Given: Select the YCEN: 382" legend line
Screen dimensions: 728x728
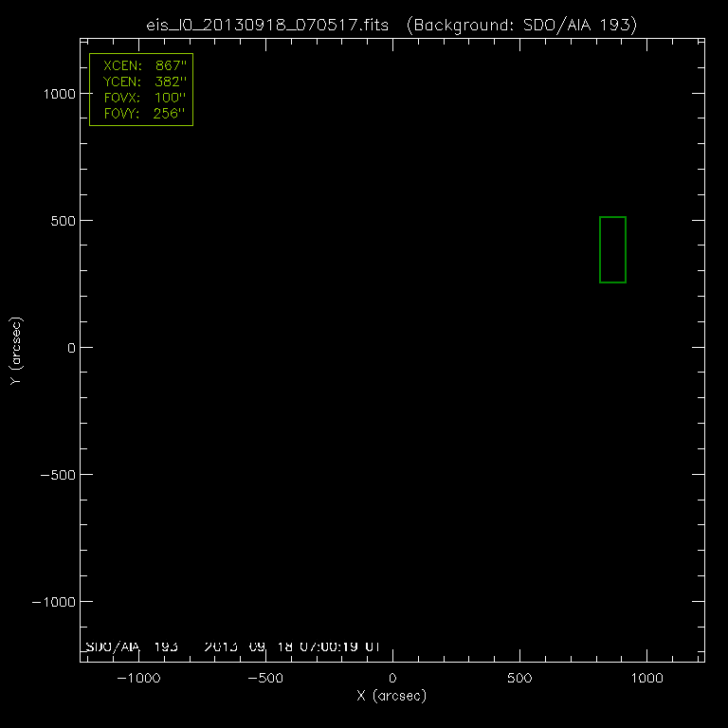Looking at the screenshot, I should tap(141, 83).
